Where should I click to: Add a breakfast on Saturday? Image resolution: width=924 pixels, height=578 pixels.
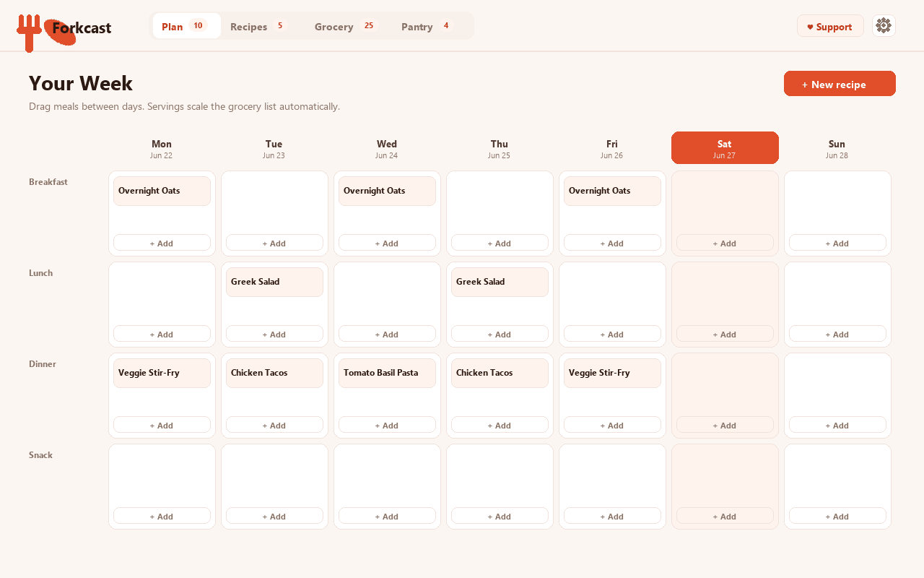(725, 243)
